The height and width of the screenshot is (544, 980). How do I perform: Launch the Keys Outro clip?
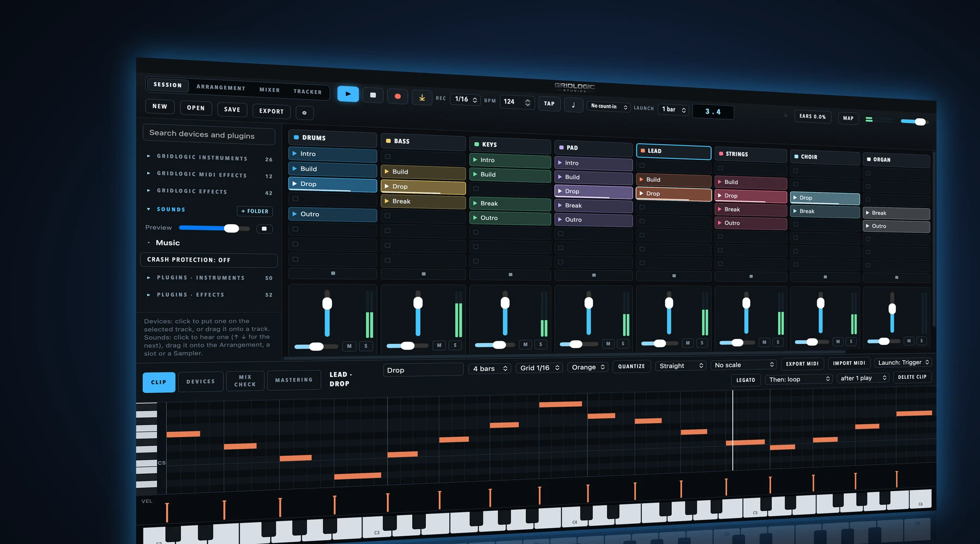tap(510, 218)
